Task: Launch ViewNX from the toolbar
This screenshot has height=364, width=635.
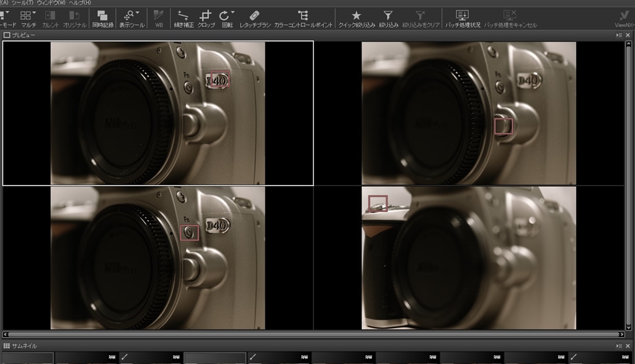Action: coord(624,17)
